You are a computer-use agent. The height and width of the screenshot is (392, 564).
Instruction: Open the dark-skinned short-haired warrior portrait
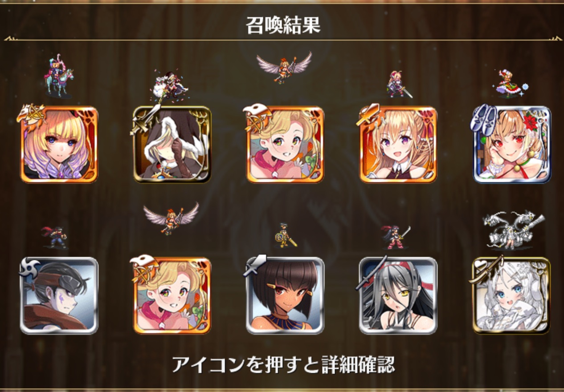pos(285,295)
